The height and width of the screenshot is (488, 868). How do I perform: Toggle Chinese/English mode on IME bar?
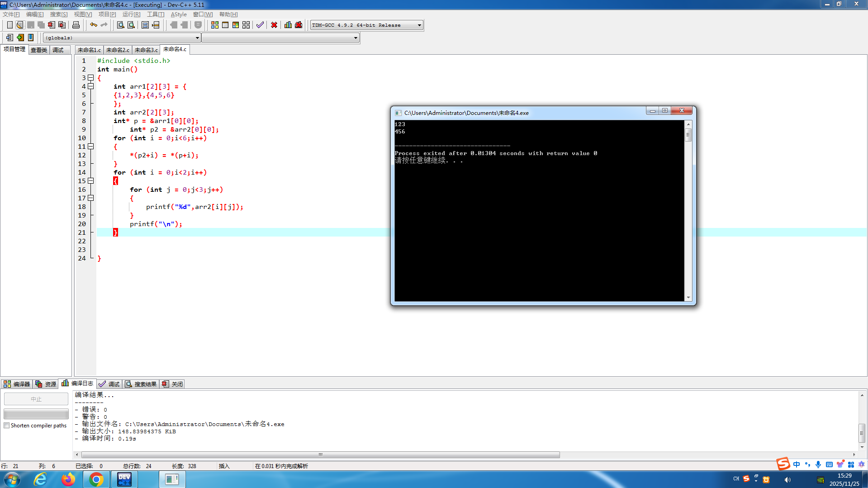[797, 464]
